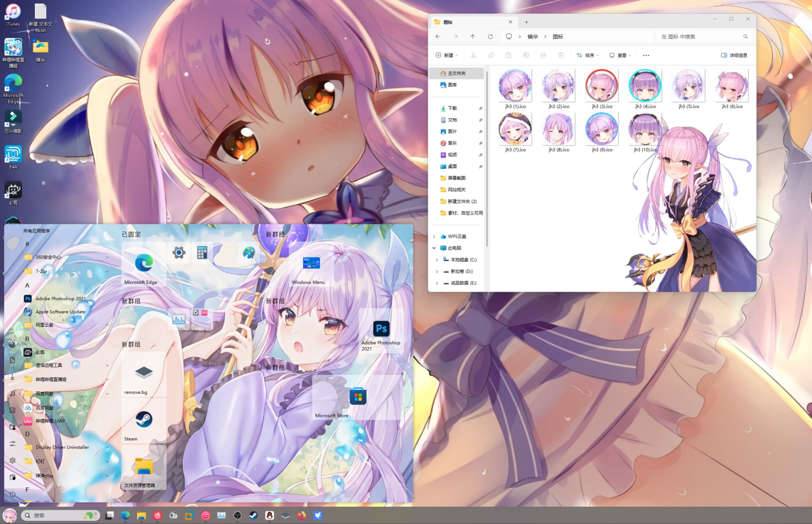The height and width of the screenshot is (524, 812).
Task: Select the E4A desktop icon
Action: (x=13, y=157)
